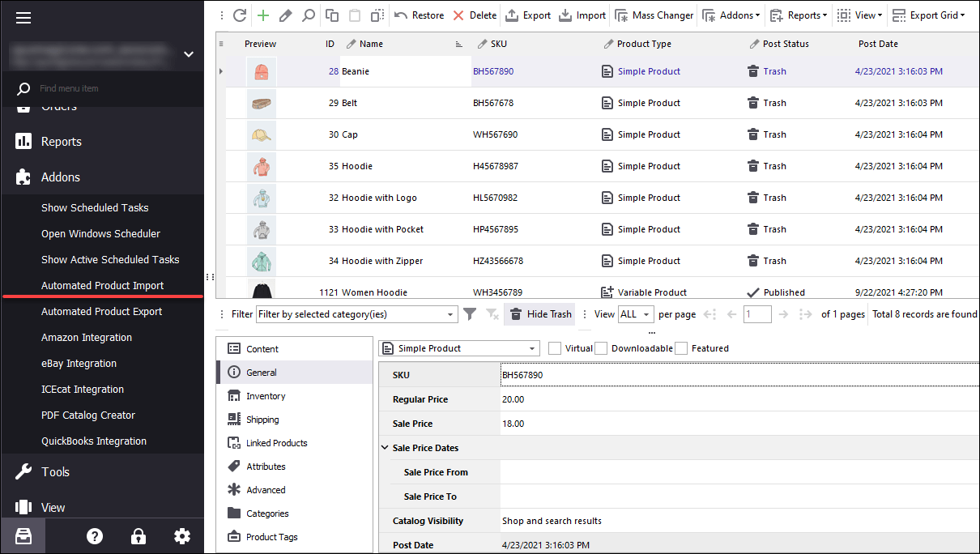
Task: Enable the Virtual product checkbox
Action: 555,348
